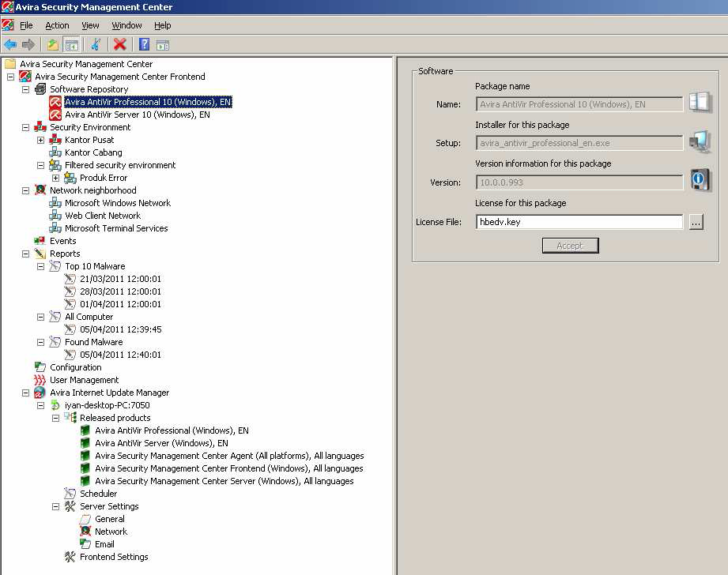The image size is (728, 575).
Task: Open the 28/03/2011 12:00:01 report
Action: pos(120,291)
